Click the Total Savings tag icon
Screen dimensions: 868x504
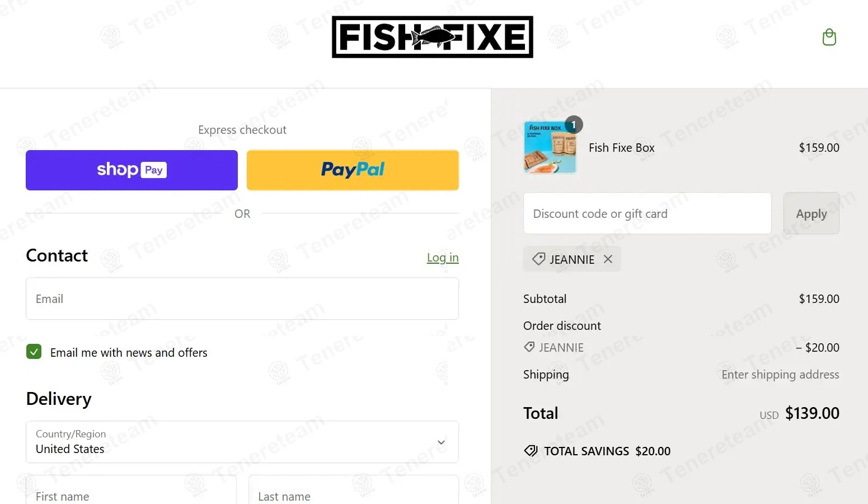pyautogui.click(x=531, y=451)
